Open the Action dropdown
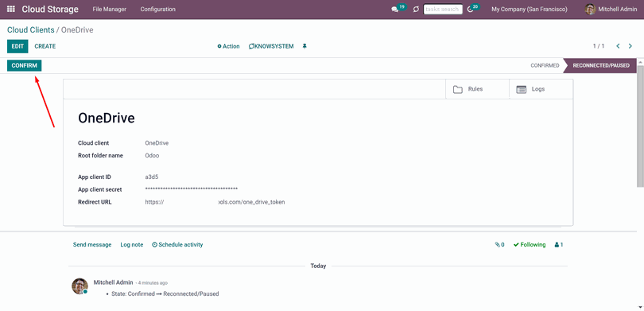The width and height of the screenshot is (644, 311). pyautogui.click(x=228, y=46)
